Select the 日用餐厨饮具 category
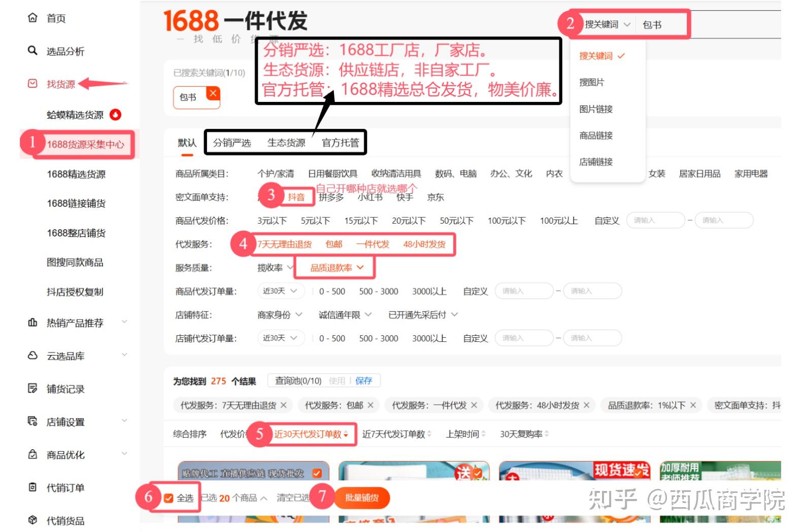Screen dimensions: 805x532 [332, 174]
